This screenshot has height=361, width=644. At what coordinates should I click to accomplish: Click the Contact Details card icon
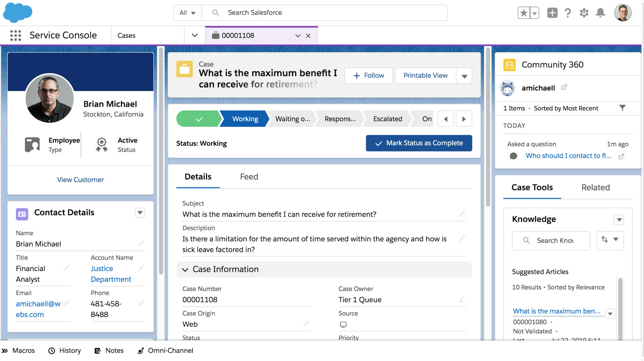(22, 214)
